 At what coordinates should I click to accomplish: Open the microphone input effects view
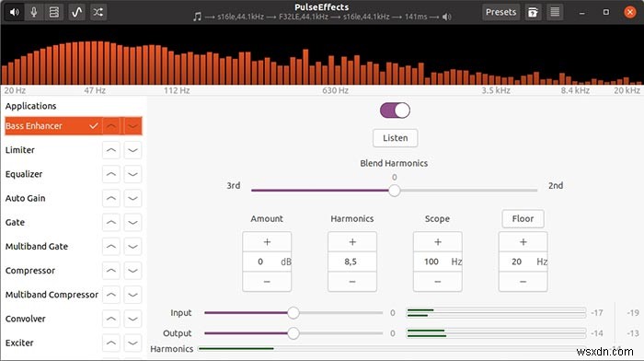click(x=34, y=12)
